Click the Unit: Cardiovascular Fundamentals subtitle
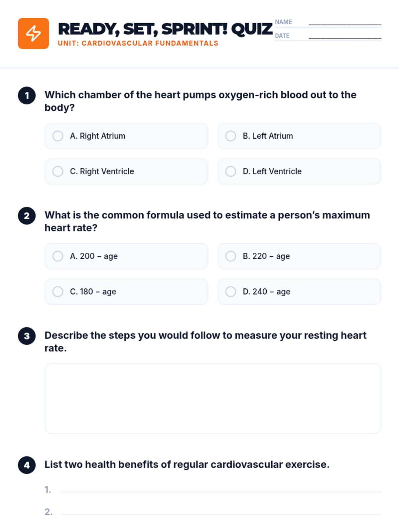Image resolution: width=399 pixels, height=532 pixels. (x=138, y=43)
